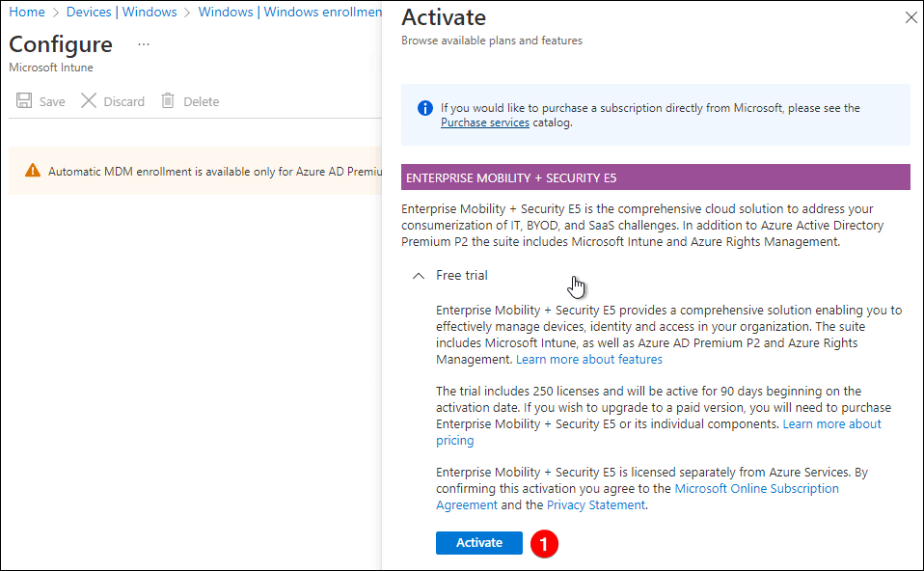Click the orange warning triangle icon

click(33, 171)
